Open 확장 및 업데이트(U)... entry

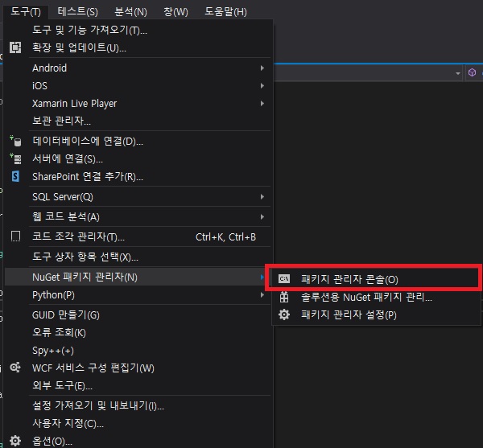point(79,47)
